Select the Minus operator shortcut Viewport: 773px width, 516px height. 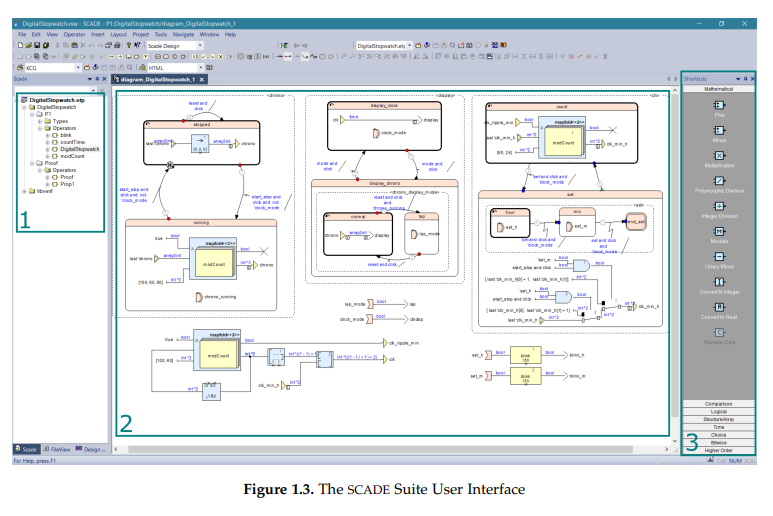tap(718, 132)
